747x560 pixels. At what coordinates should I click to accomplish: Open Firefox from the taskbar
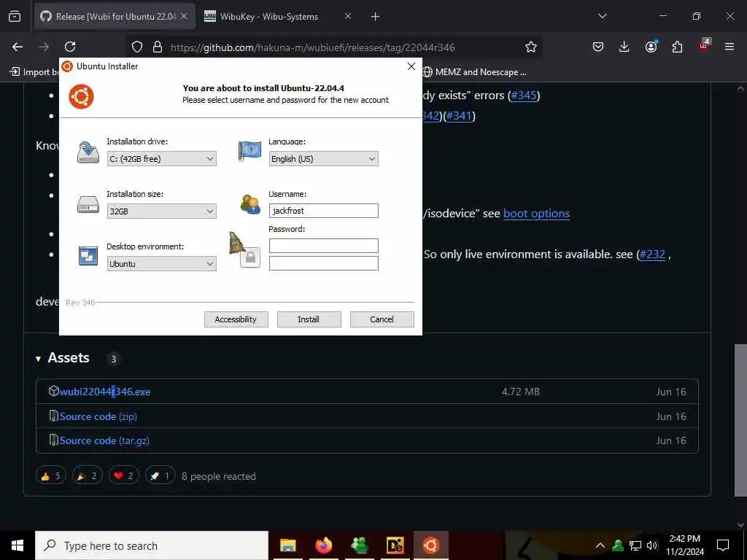pos(323,545)
